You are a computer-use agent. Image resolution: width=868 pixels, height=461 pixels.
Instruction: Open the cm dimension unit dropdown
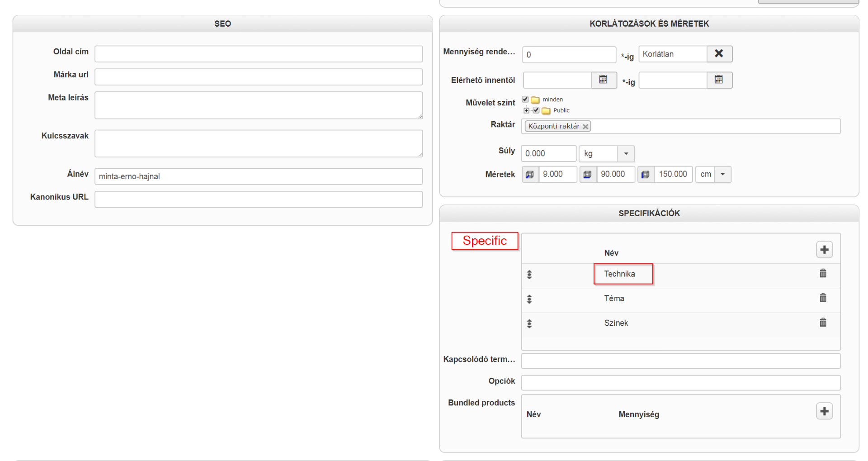723,174
